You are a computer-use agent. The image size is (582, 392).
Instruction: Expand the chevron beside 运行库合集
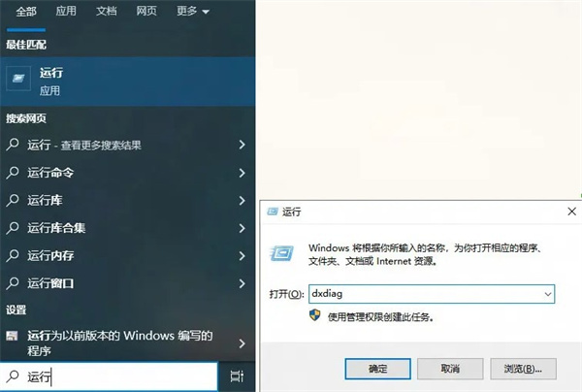click(x=242, y=228)
